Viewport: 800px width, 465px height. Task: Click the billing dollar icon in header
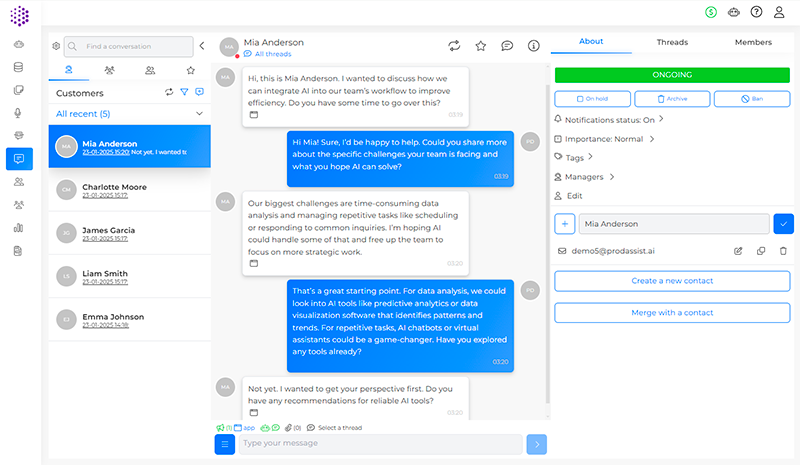tap(710, 12)
